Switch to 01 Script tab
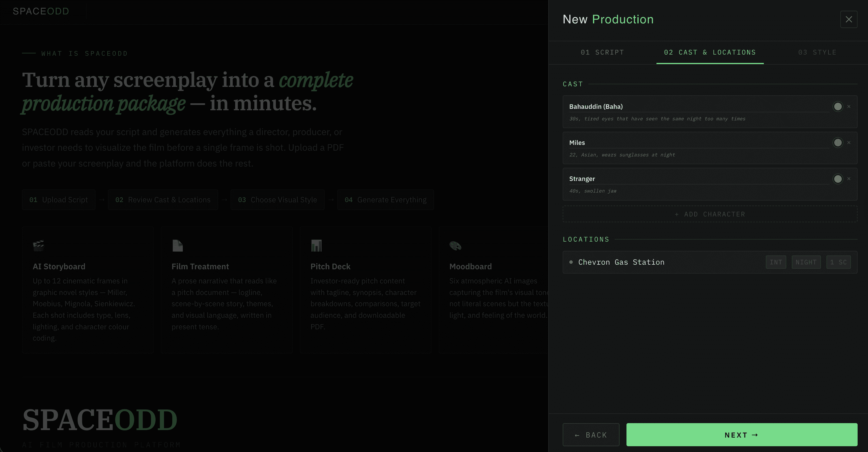The image size is (868, 452). pos(602,52)
